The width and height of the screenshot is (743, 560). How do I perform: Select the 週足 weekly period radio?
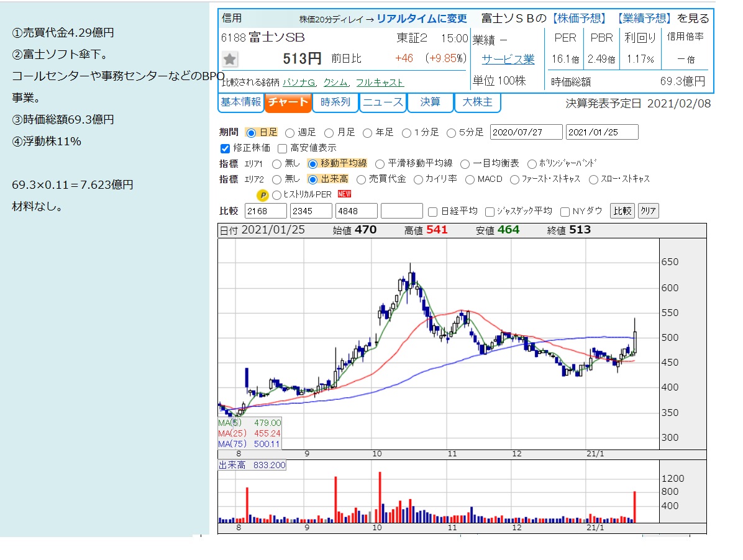[289, 133]
